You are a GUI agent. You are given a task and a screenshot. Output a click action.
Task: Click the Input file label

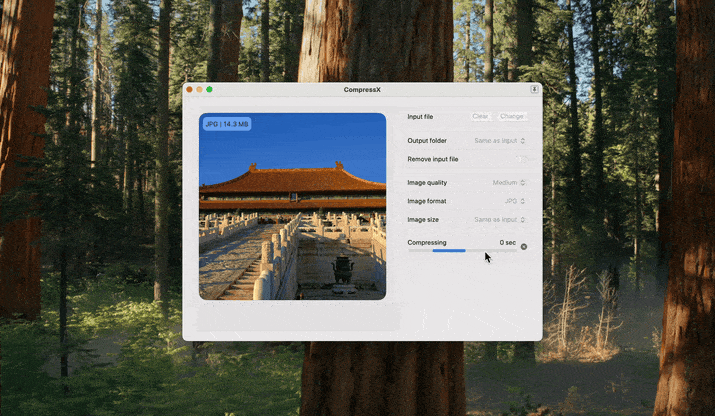pyautogui.click(x=420, y=117)
